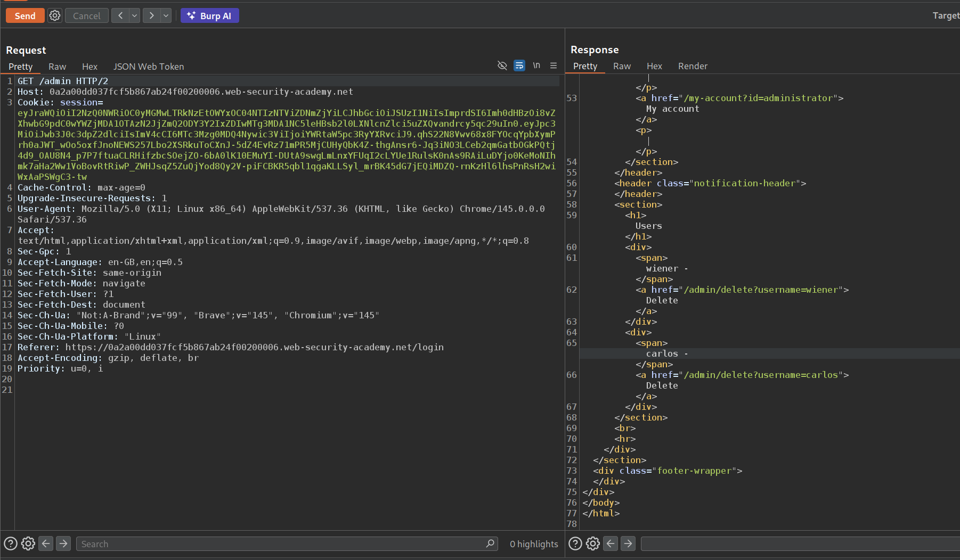The image size is (960, 560).
Task: Jump to previous search match in request
Action: (46, 543)
